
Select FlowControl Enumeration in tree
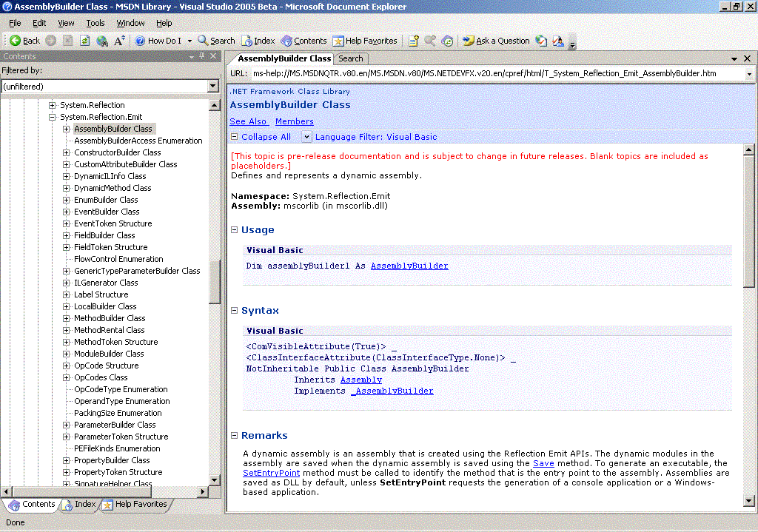click(118, 259)
